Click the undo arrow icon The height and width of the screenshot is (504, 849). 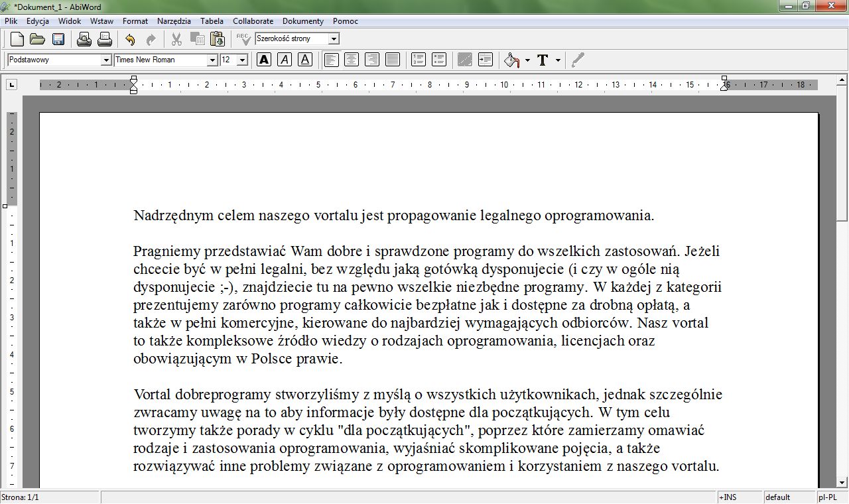tap(130, 39)
